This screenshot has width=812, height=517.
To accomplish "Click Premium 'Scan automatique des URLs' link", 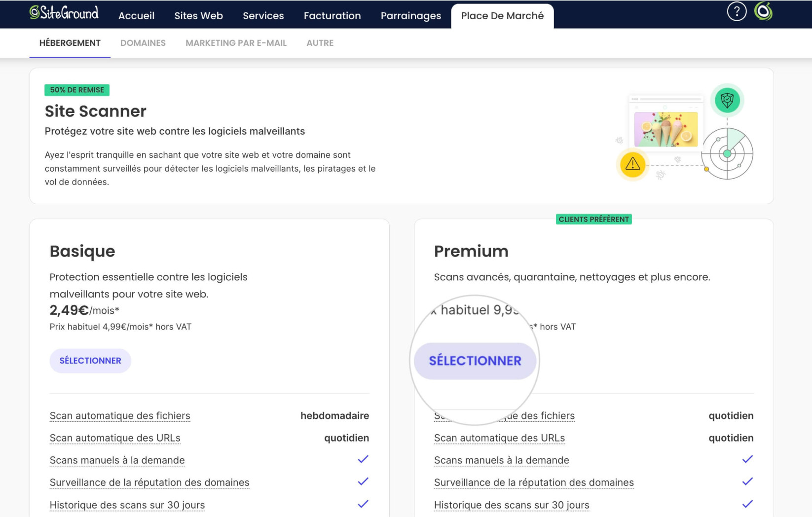I will (x=499, y=438).
